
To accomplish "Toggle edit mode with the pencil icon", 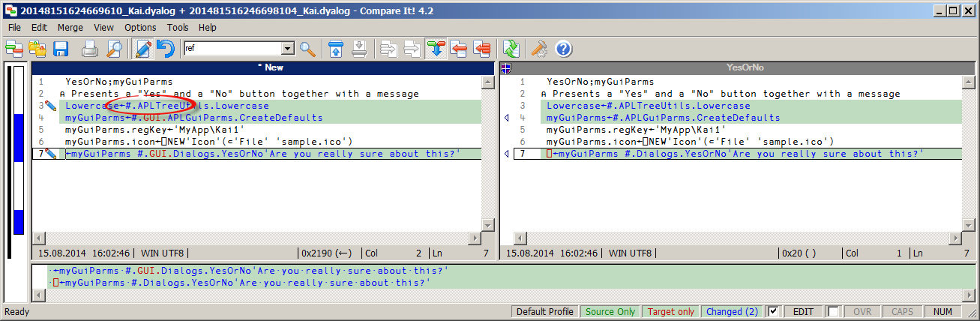I will pyautogui.click(x=142, y=49).
